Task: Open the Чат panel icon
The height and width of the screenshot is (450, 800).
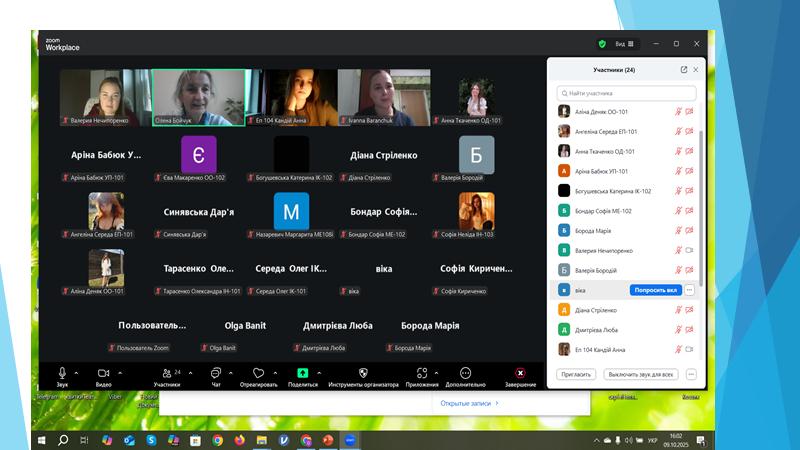Action: coord(215,373)
